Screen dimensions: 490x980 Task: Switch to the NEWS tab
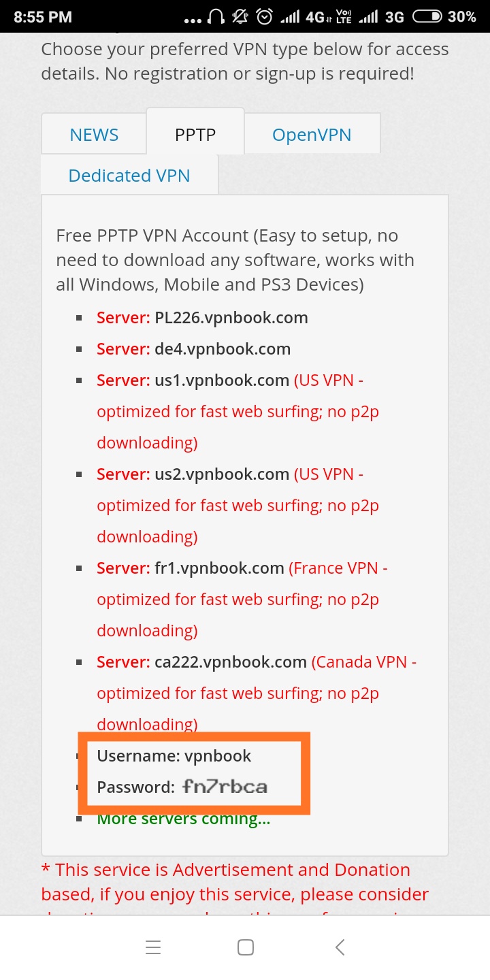click(x=94, y=135)
